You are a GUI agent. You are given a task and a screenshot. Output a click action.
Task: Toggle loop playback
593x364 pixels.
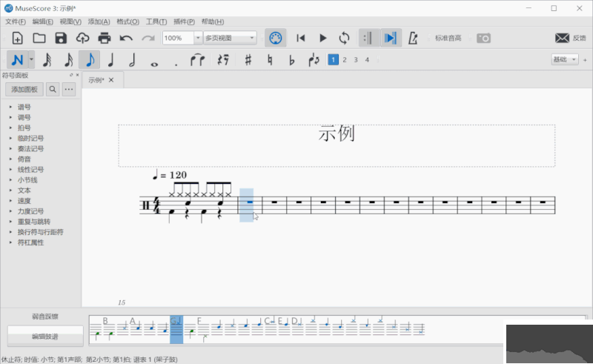pyautogui.click(x=344, y=38)
